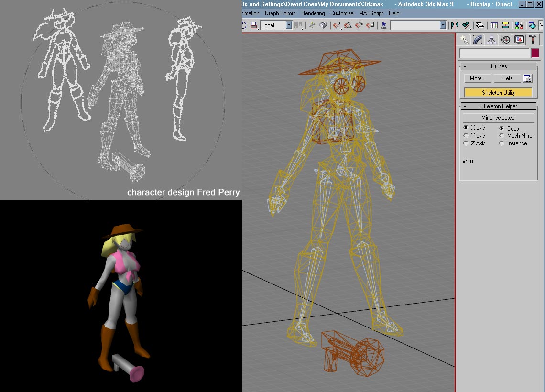Image resolution: width=545 pixels, height=392 pixels.
Task: Open the Rendering menu
Action: [x=313, y=13]
